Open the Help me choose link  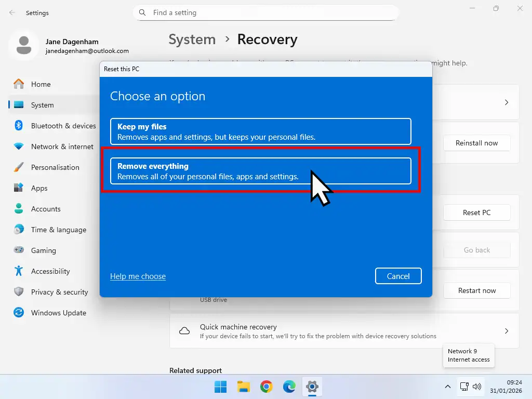point(138,276)
